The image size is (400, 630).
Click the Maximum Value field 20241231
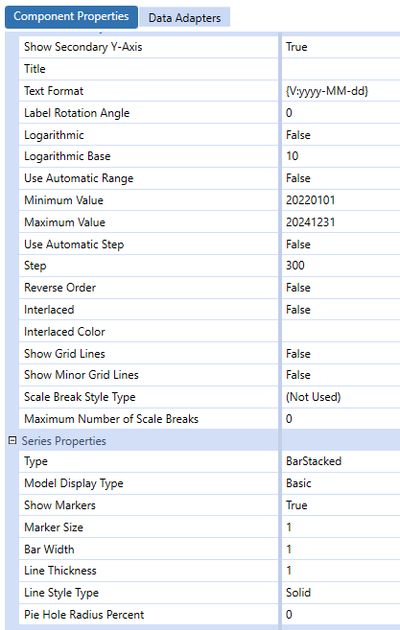point(341,222)
